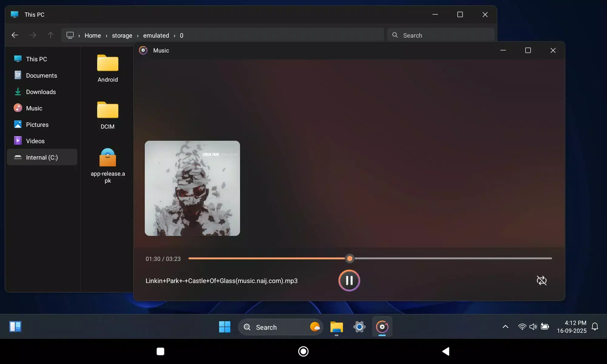The image size is (607, 364).
Task: Switch to This PC in the sidebar
Action: 36,59
